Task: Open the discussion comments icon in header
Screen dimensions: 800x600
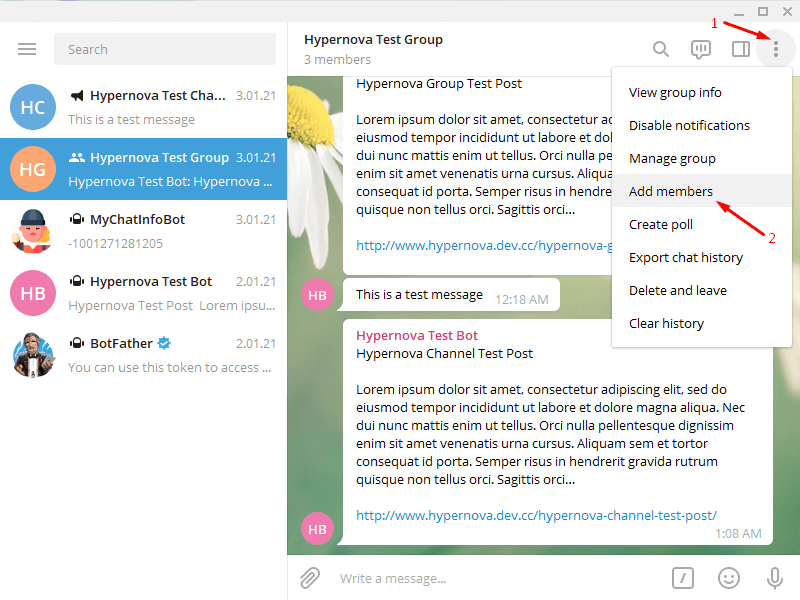Action: click(701, 49)
